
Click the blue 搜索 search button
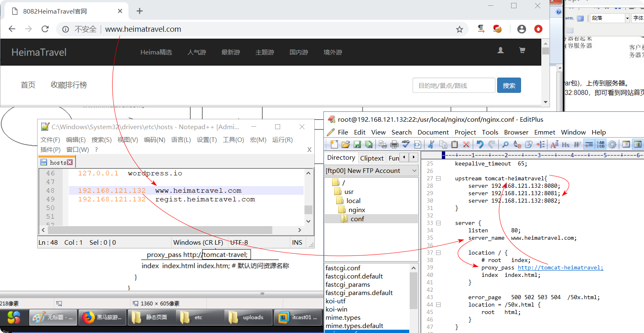(x=509, y=85)
